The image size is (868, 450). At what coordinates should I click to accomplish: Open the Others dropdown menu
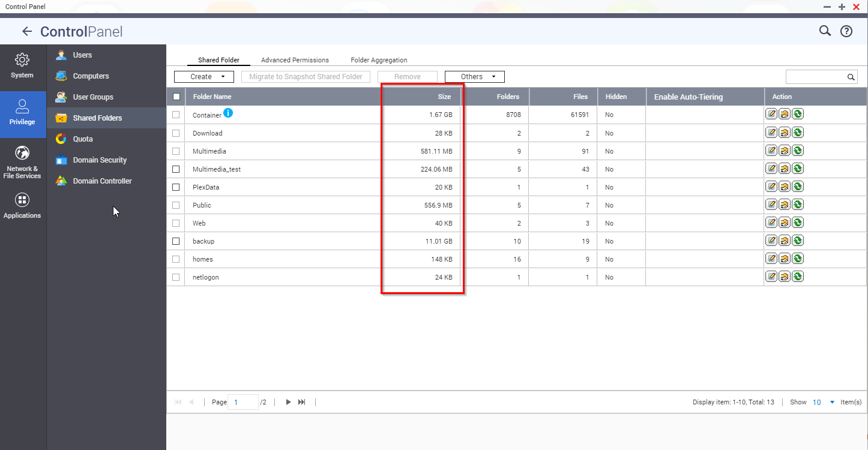[x=474, y=76]
